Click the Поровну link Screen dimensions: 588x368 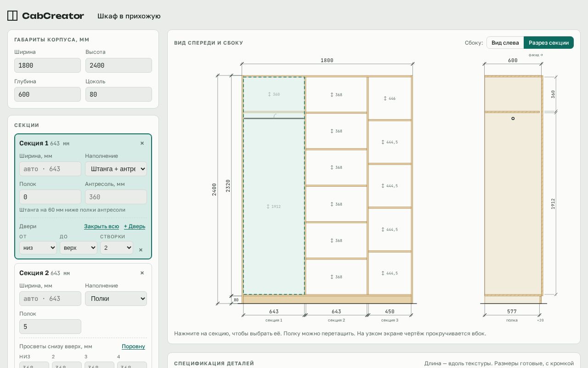[x=133, y=346]
